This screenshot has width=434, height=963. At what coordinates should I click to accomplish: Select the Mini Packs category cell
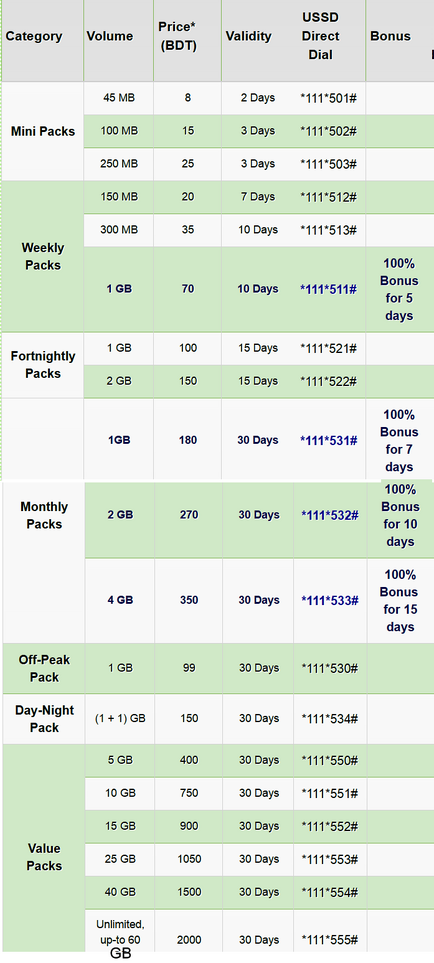pos(43,131)
